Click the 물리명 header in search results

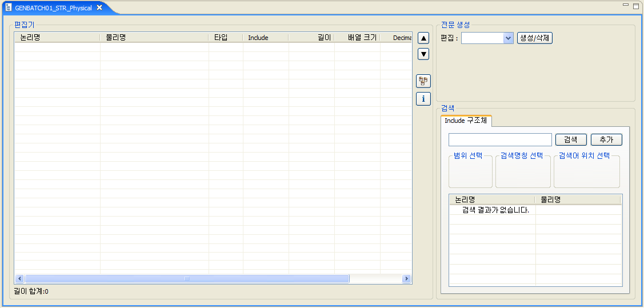pyautogui.click(x=578, y=199)
